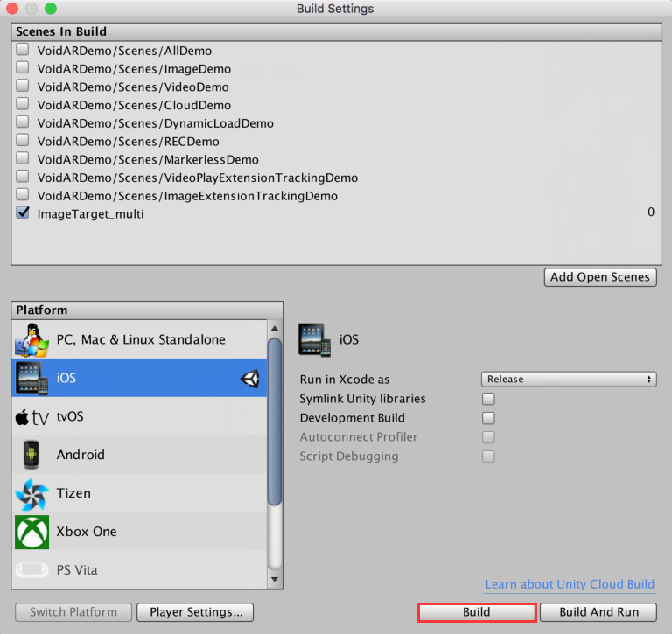The height and width of the screenshot is (634, 672).
Task: Choose the Android robot phone icon
Action: tap(31, 455)
